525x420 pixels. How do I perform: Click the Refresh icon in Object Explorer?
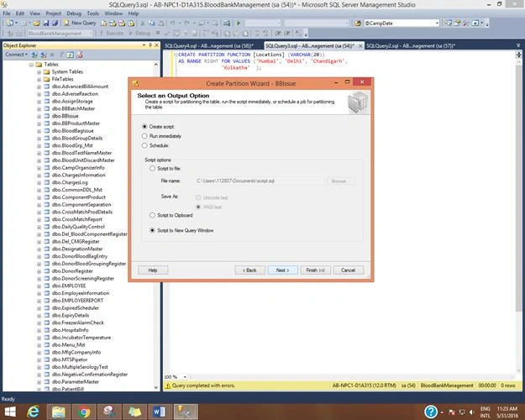pyautogui.click(x=71, y=55)
